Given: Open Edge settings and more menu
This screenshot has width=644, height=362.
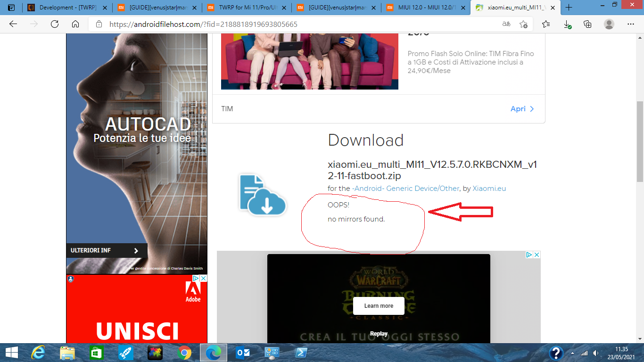Looking at the screenshot, I should tap(631, 24).
